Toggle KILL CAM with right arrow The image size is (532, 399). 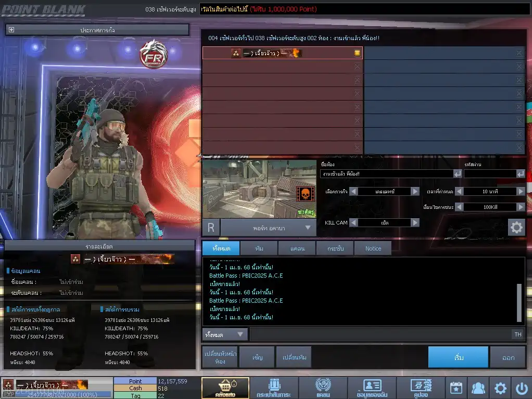tap(415, 222)
